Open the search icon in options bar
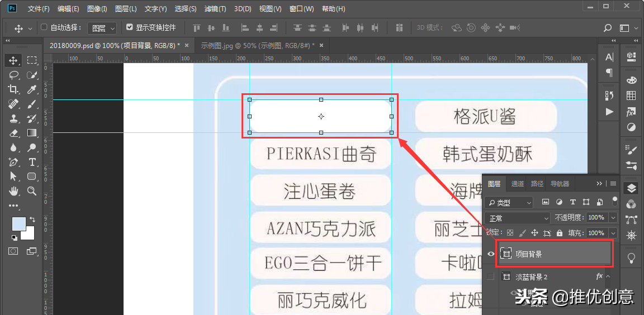This screenshot has height=315, width=644. pos(608,28)
